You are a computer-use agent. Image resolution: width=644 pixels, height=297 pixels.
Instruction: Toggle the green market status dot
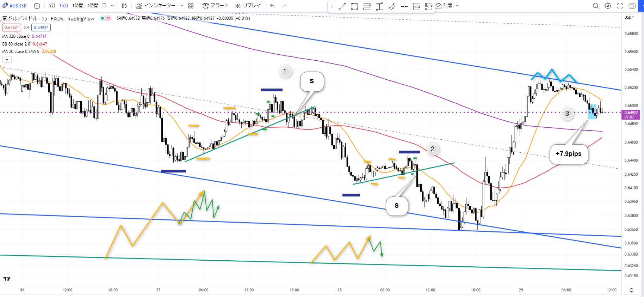[102, 18]
